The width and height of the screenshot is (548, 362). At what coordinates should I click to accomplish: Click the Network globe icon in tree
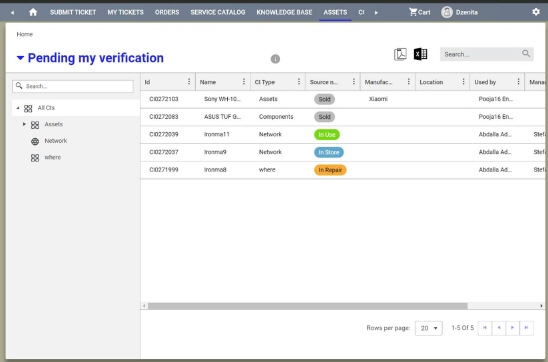coord(35,142)
